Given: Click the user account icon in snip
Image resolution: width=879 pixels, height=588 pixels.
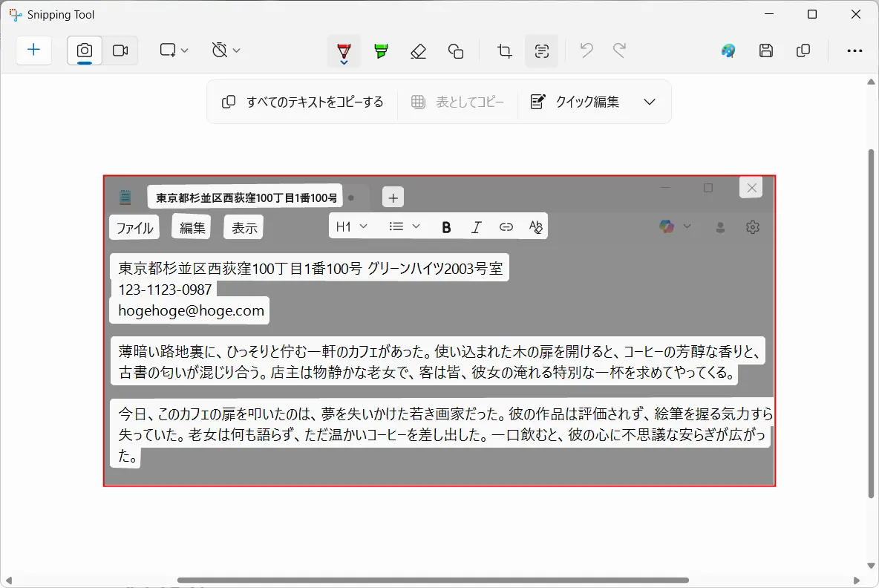Looking at the screenshot, I should (x=720, y=227).
